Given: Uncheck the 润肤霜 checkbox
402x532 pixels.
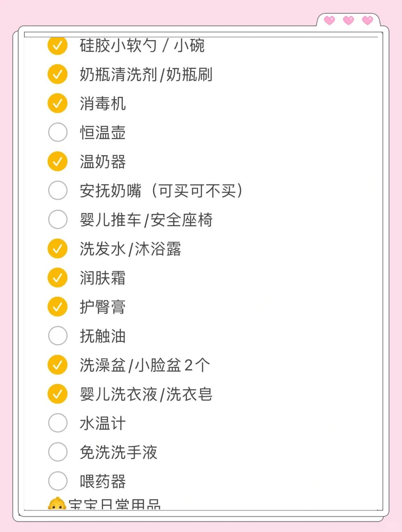Looking at the screenshot, I should click(57, 277).
